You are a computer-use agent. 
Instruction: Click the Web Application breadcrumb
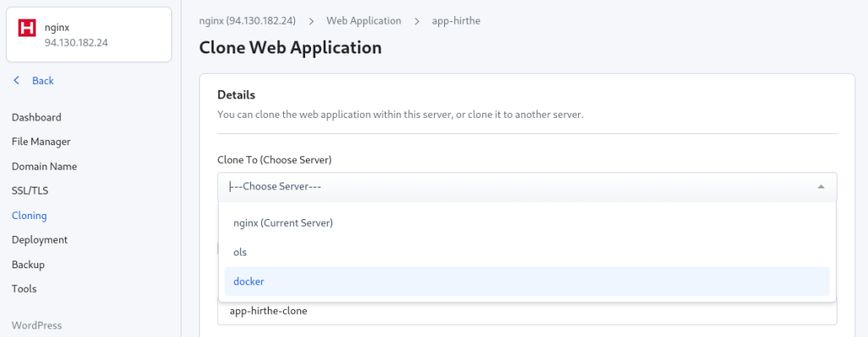tap(364, 21)
